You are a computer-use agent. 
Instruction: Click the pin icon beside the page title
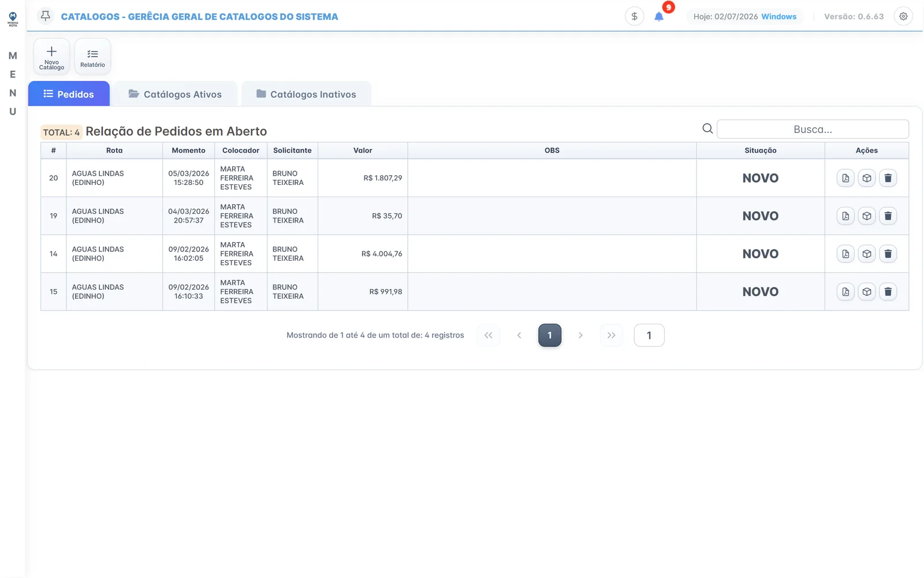pyautogui.click(x=46, y=16)
